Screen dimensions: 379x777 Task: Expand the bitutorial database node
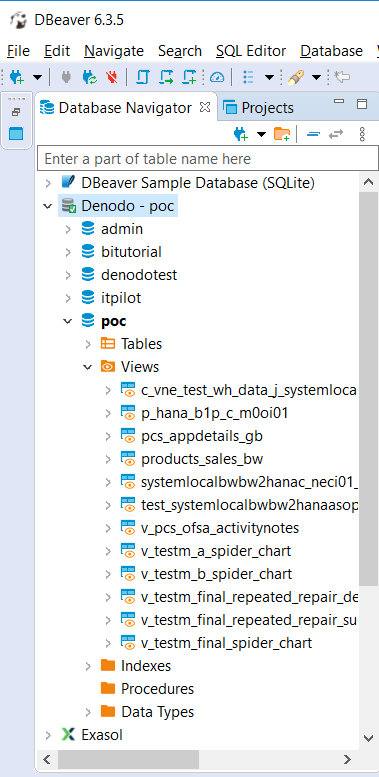coord(68,252)
